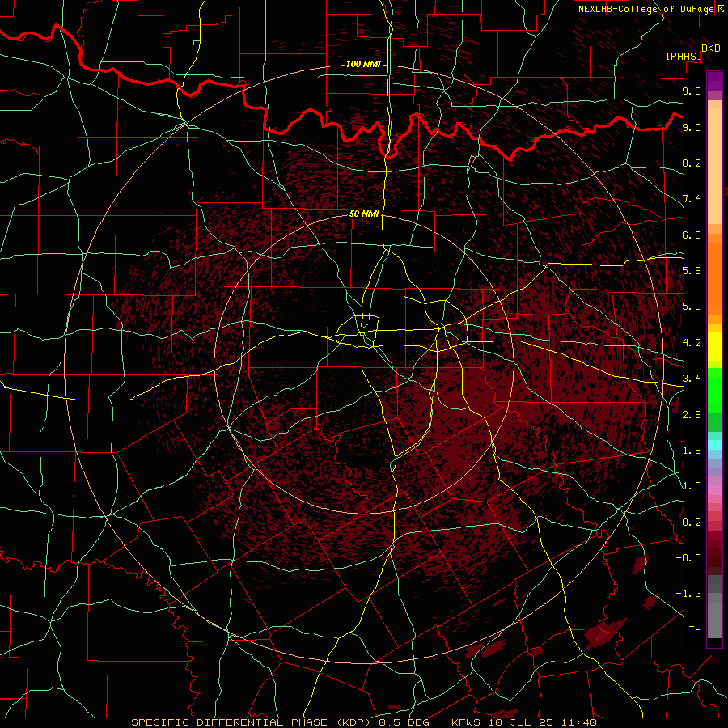Pick the pink swatch on the color bar
This screenshot has height=728, width=728.
pos(714,490)
